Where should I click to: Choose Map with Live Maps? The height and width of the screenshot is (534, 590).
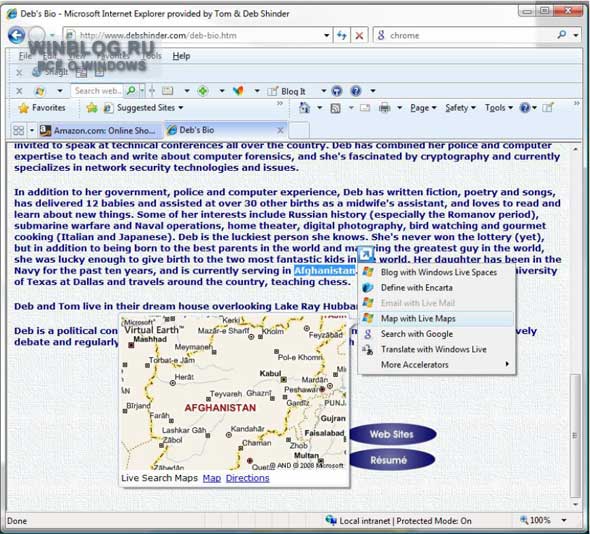tap(436, 318)
